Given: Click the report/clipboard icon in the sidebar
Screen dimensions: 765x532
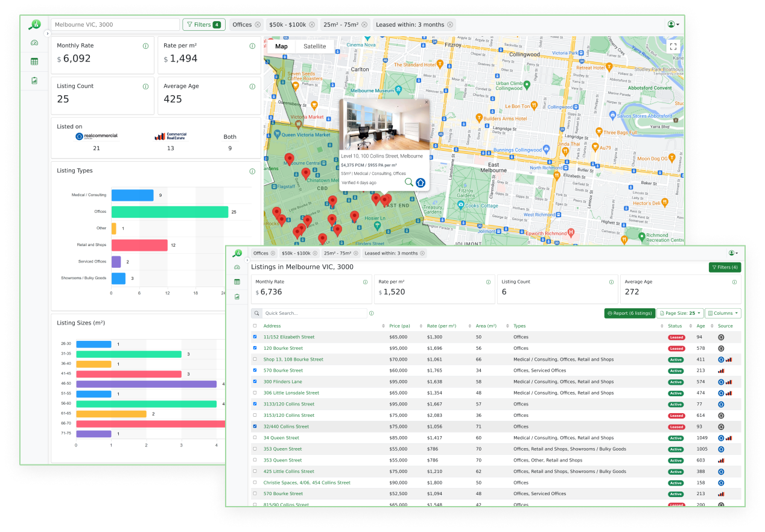Looking at the screenshot, I should pos(34,80).
